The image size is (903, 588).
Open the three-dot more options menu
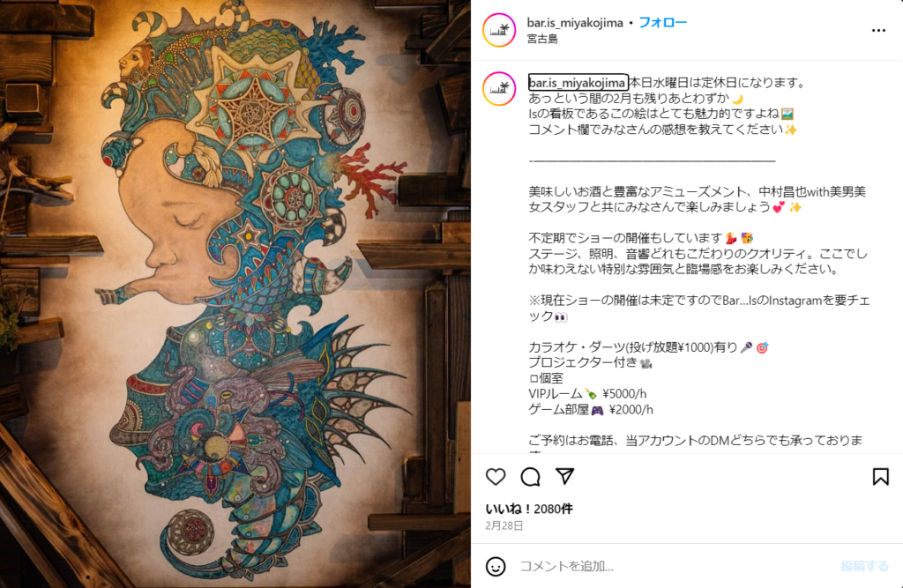click(x=878, y=31)
